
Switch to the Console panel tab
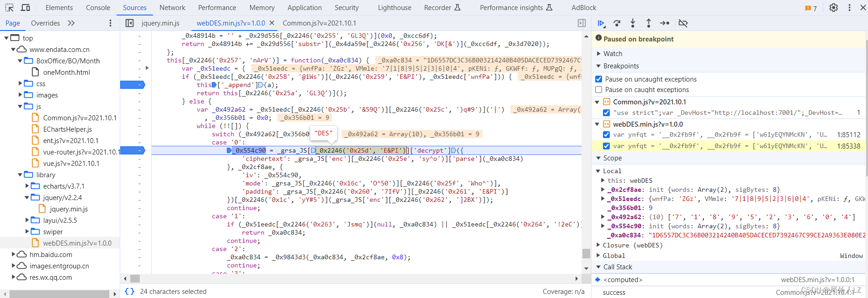(x=98, y=8)
